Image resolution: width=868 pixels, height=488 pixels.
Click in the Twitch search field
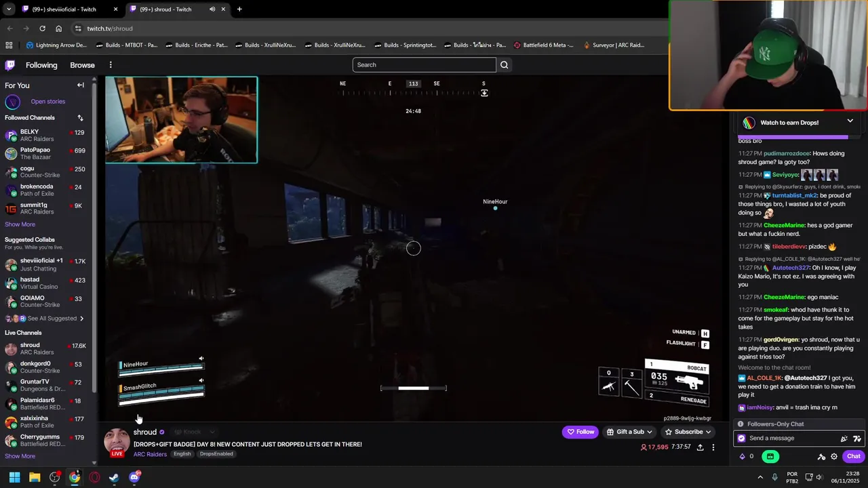pyautogui.click(x=425, y=65)
